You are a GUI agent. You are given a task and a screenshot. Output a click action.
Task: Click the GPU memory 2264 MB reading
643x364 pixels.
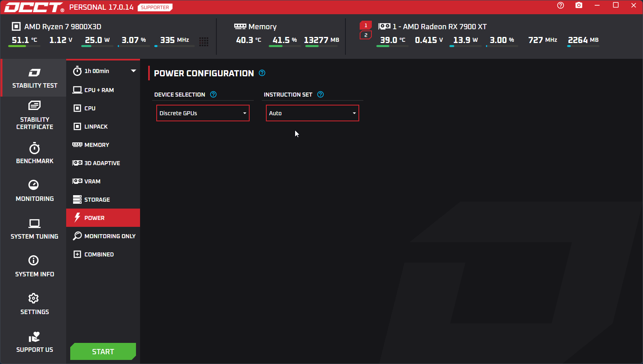(x=583, y=40)
